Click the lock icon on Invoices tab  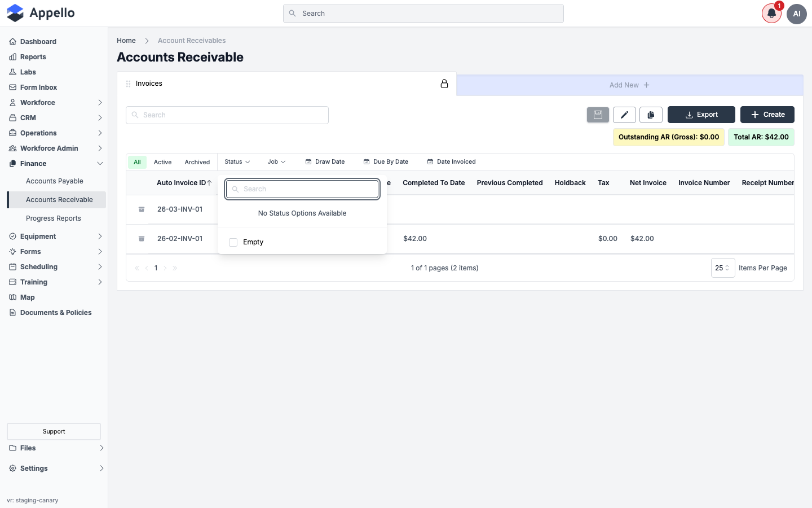[444, 84]
